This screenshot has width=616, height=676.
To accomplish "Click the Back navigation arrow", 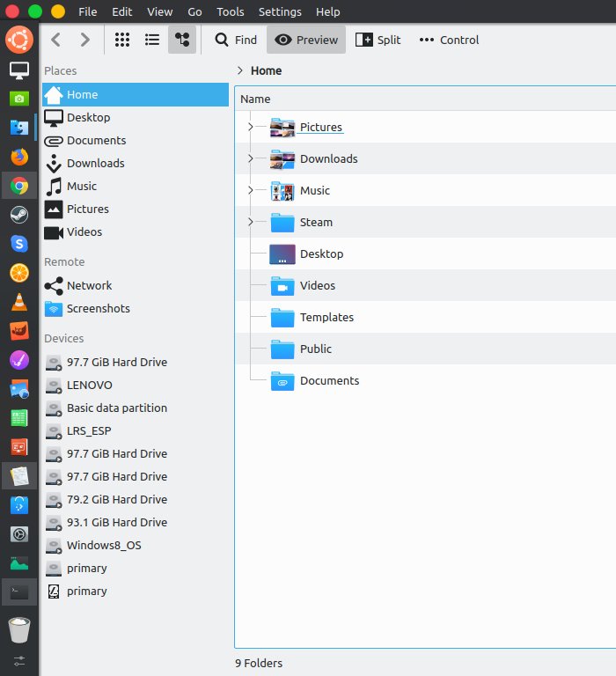I will coord(55,40).
